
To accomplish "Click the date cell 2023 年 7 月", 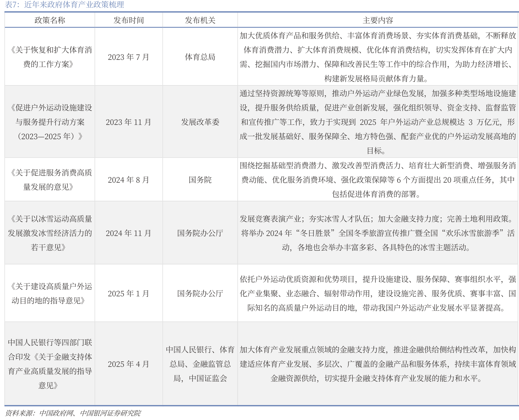I will (x=129, y=57).
